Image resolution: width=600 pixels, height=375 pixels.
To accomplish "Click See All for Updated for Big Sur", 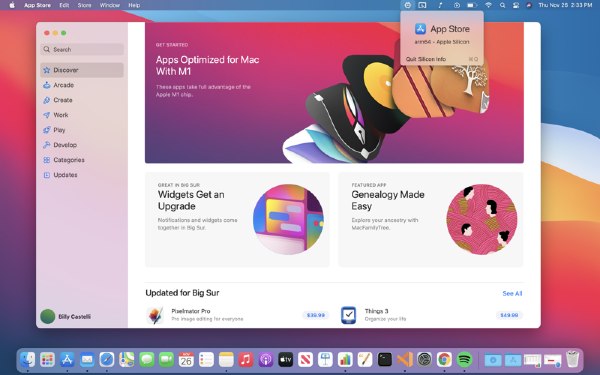I will click(x=512, y=293).
